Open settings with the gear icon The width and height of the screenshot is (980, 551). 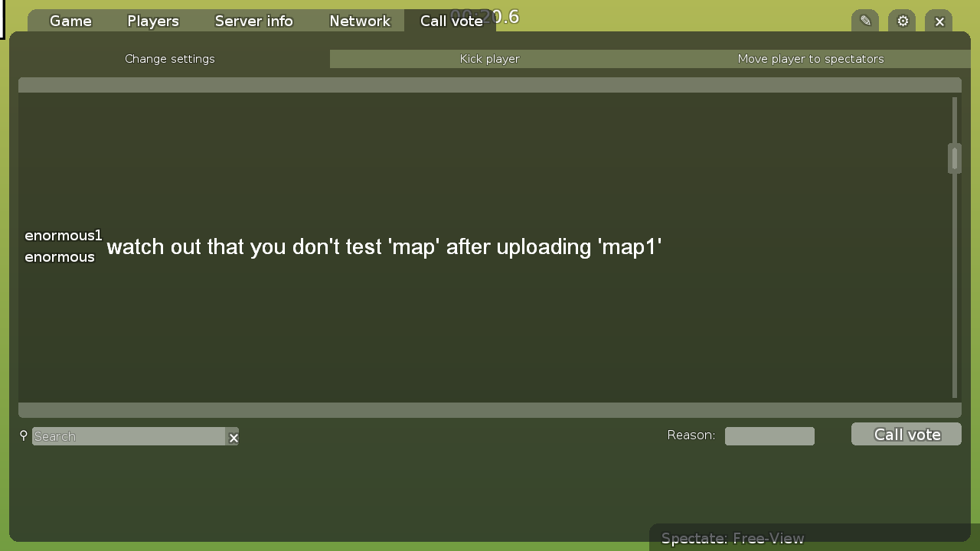pyautogui.click(x=901, y=21)
